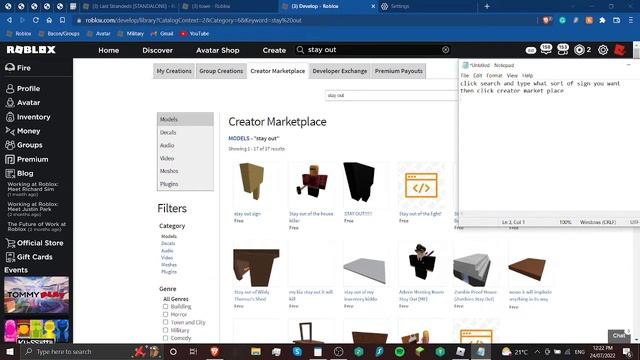Reload the browser page
The image size is (640, 360).
(x=36, y=20)
